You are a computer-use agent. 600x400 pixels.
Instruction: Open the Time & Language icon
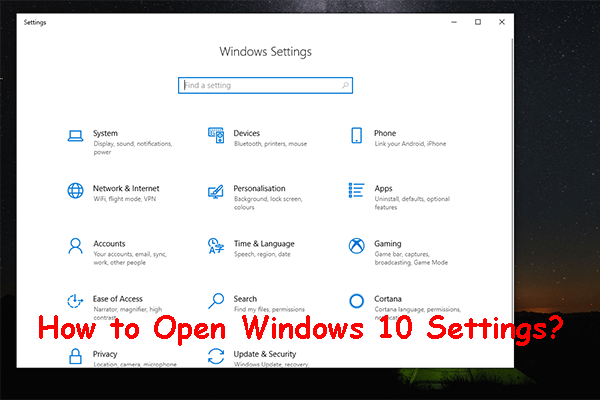coord(215,245)
